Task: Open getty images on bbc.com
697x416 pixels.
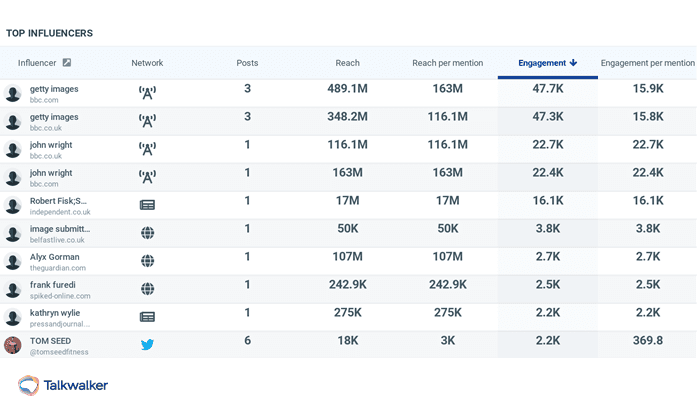Action: tap(54, 89)
